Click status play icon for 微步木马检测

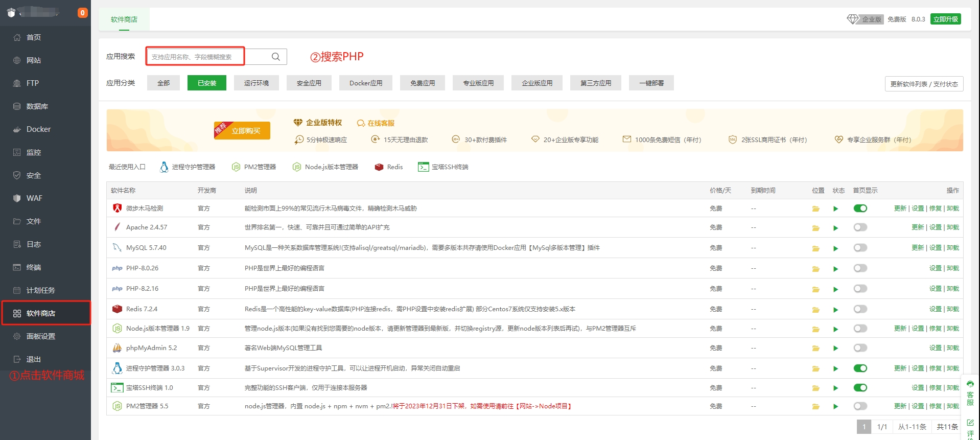pyautogui.click(x=836, y=209)
